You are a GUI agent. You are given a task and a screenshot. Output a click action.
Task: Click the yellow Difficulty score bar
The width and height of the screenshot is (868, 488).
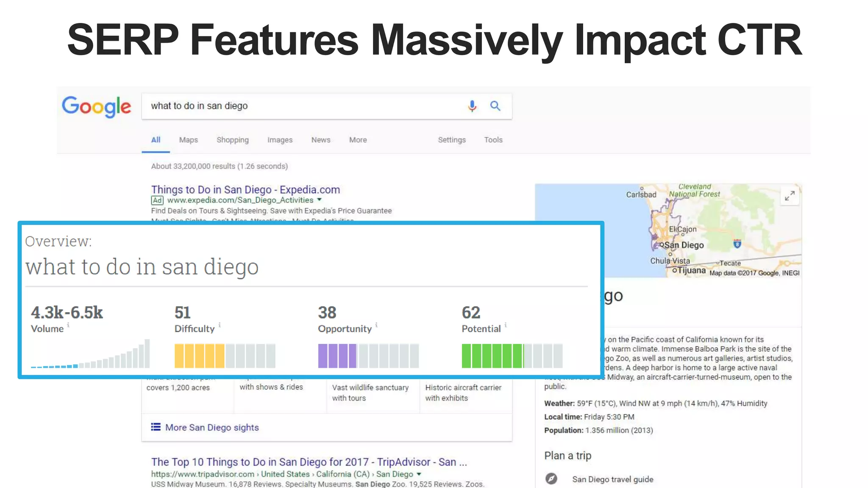point(225,356)
